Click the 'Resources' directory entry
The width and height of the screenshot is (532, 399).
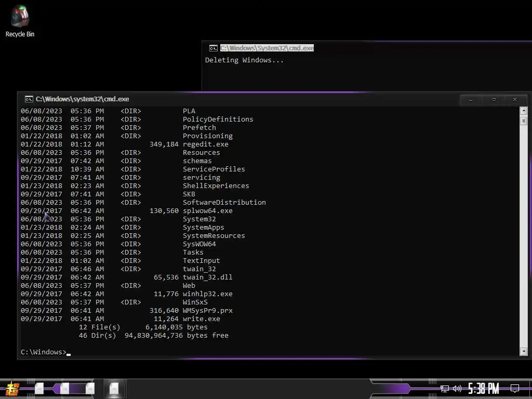(201, 153)
